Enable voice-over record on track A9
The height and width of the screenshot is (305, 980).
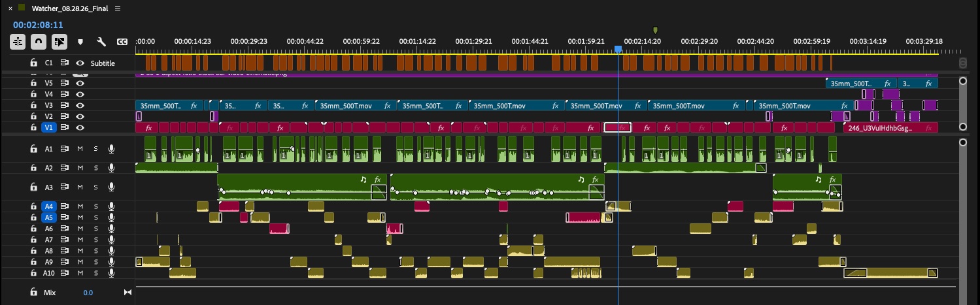(x=111, y=262)
